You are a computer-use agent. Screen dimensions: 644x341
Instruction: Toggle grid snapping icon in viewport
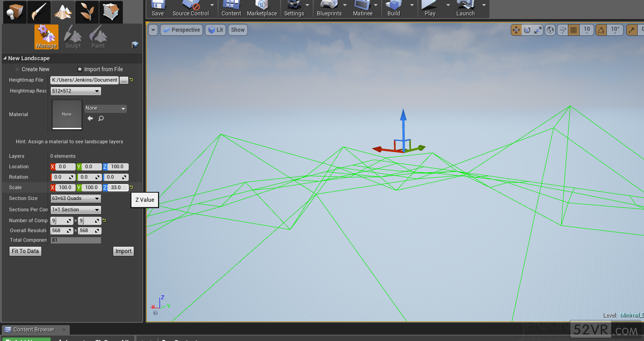pos(574,30)
